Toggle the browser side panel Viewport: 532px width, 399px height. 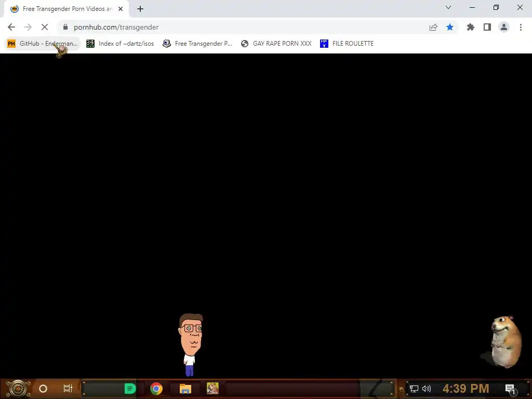[x=487, y=27]
